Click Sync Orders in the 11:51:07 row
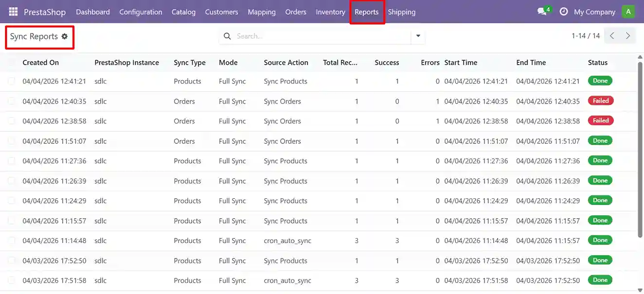This screenshot has width=644, height=294. (x=282, y=141)
